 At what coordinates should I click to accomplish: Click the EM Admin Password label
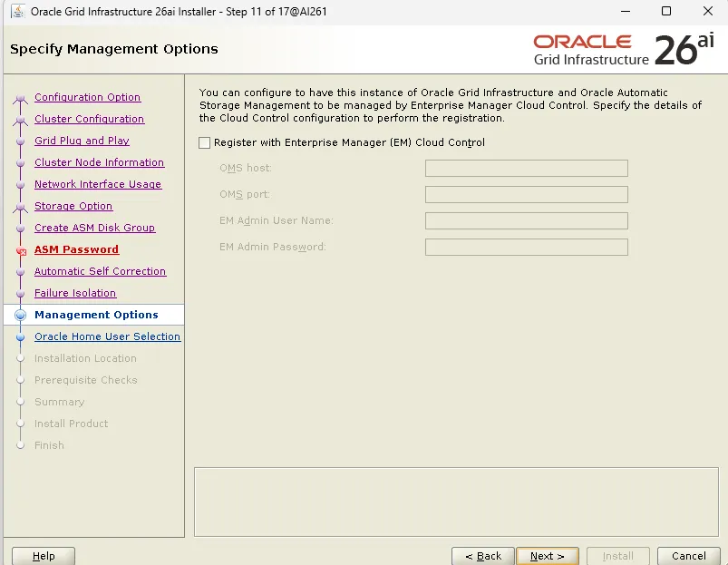click(x=273, y=247)
